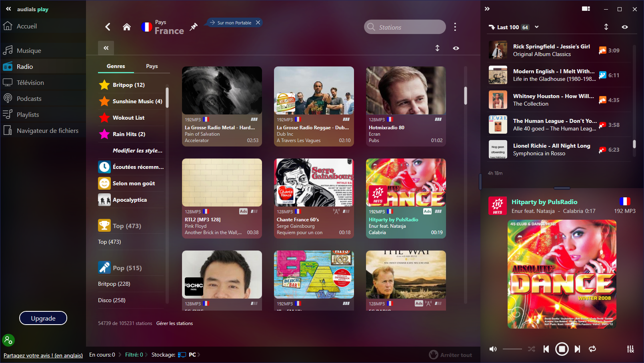The height and width of the screenshot is (363, 644).
Task: Open the Last 100 dropdown arrow
Action: pyautogui.click(x=537, y=27)
